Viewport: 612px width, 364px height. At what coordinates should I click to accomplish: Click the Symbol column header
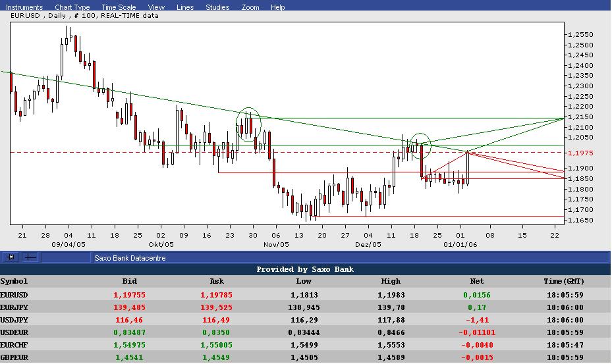[x=14, y=281]
